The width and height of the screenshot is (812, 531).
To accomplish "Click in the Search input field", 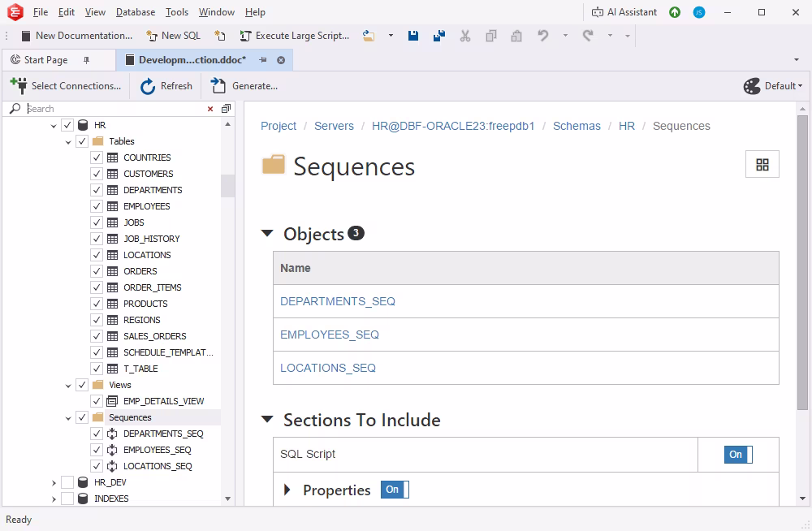I will pos(115,109).
